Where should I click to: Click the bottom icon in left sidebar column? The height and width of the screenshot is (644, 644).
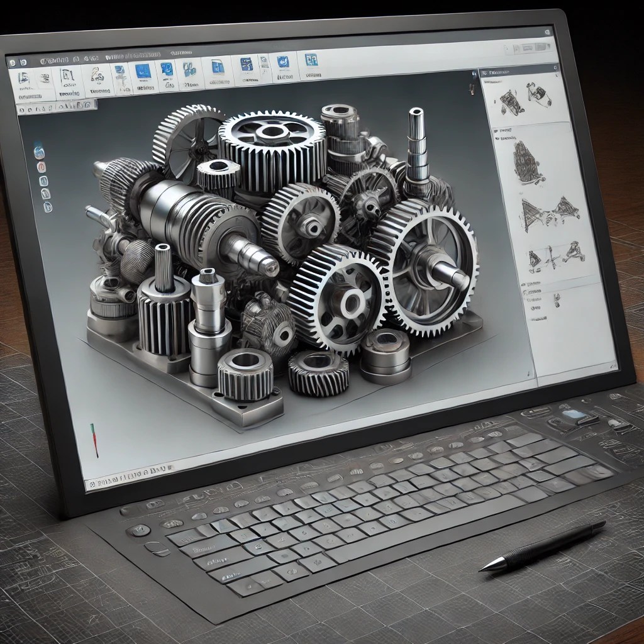click(x=47, y=207)
